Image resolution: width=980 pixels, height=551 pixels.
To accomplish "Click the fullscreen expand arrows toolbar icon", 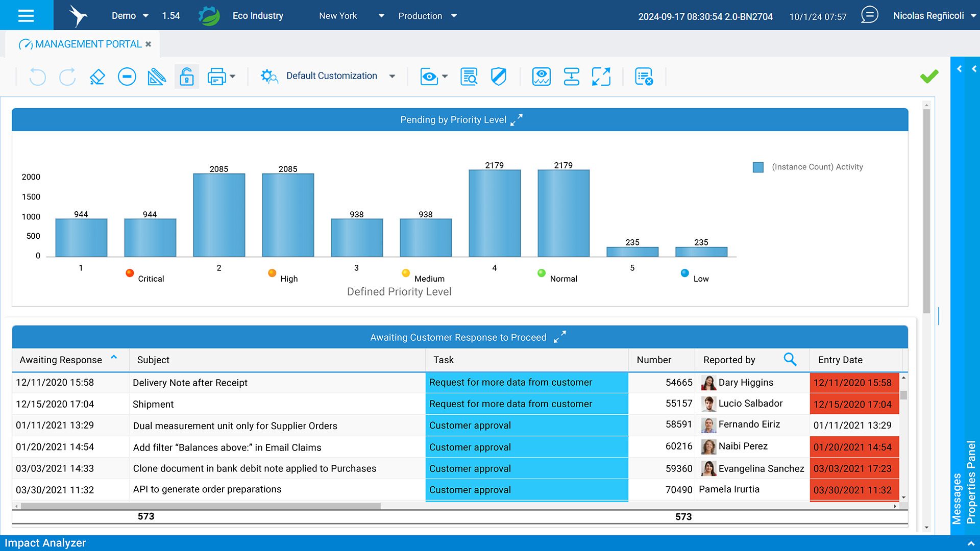I will [601, 77].
